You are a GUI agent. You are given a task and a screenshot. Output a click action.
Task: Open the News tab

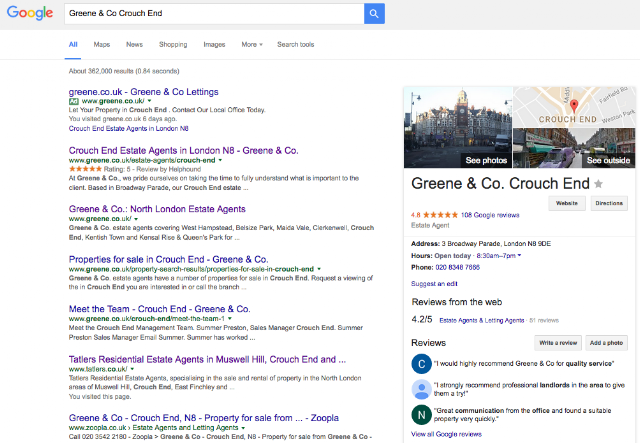(134, 45)
